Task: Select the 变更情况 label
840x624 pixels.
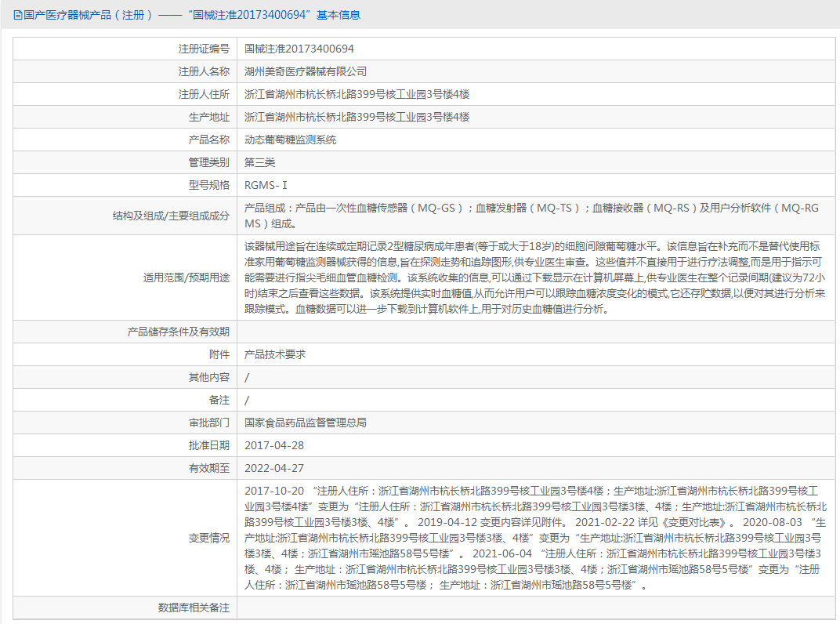Action: 209,538
